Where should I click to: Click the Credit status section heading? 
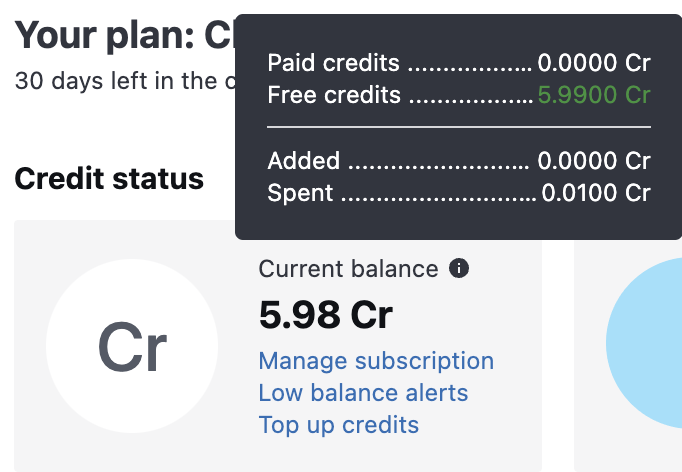point(109,179)
